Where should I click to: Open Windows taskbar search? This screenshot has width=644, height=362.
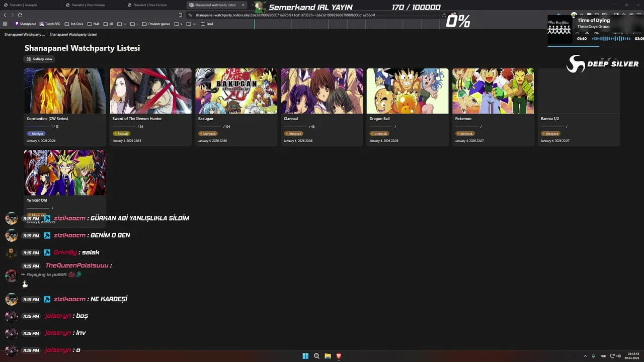pos(316,356)
